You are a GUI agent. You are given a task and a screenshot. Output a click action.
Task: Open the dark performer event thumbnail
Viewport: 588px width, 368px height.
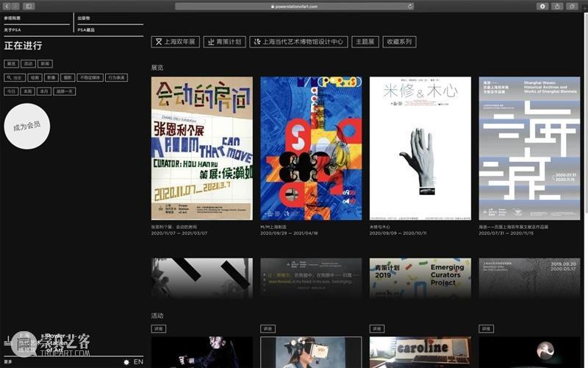(x=201, y=353)
